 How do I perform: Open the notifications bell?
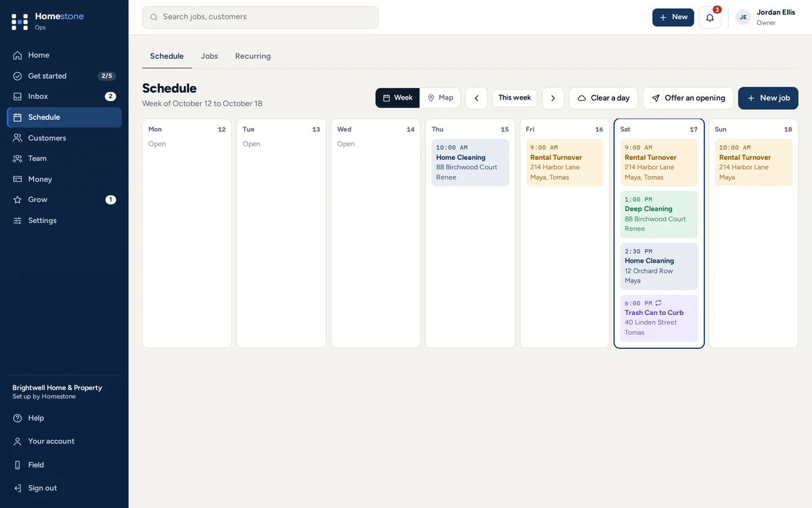(x=709, y=18)
